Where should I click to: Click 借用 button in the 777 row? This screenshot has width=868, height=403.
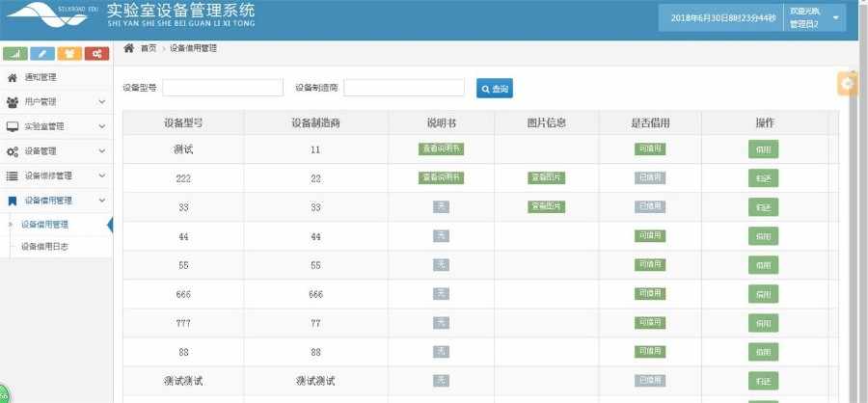pyautogui.click(x=764, y=323)
